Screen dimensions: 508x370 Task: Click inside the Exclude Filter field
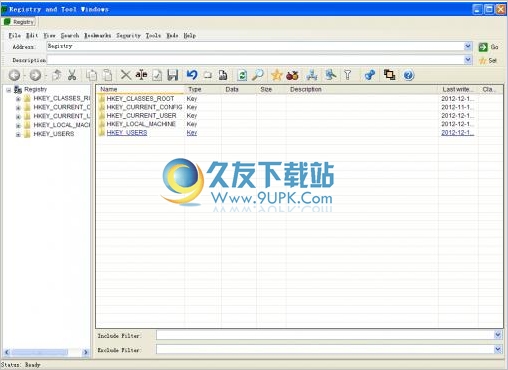tap(325, 349)
